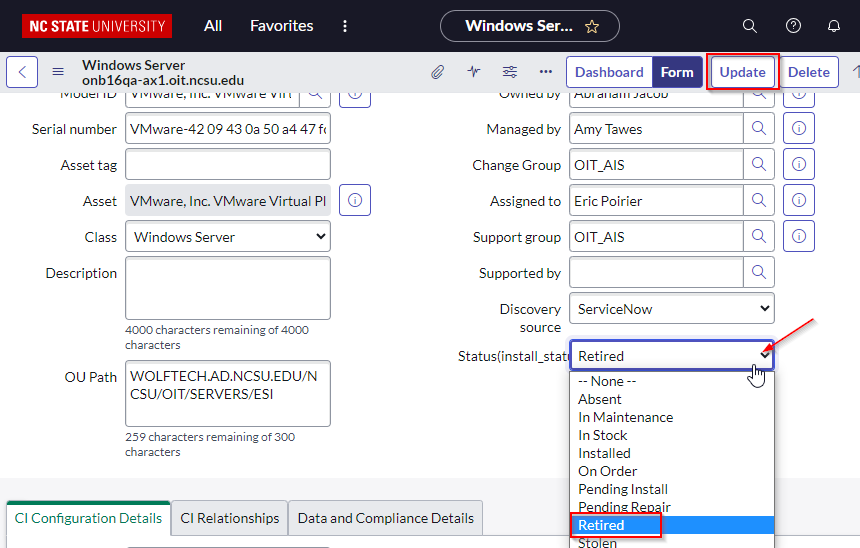Open the Class dropdown showing Windows Server
Image resolution: width=860 pixels, height=548 pixels.
click(228, 237)
